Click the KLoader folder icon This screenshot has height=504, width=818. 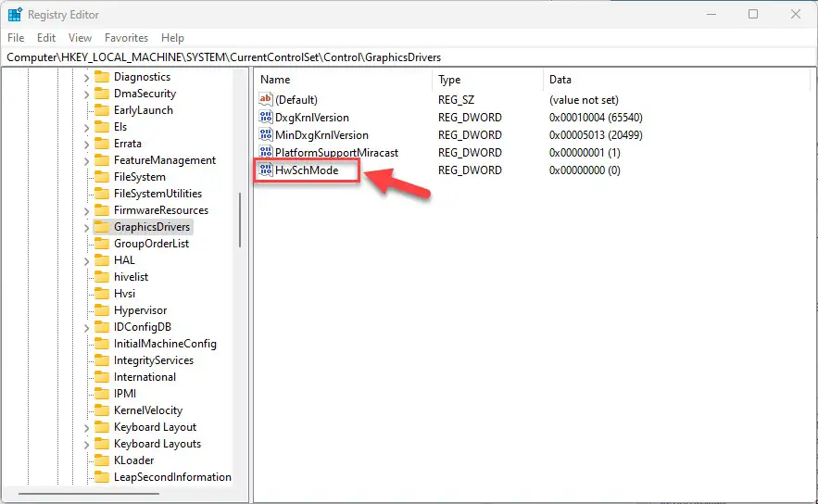pyautogui.click(x=102, y=461)
